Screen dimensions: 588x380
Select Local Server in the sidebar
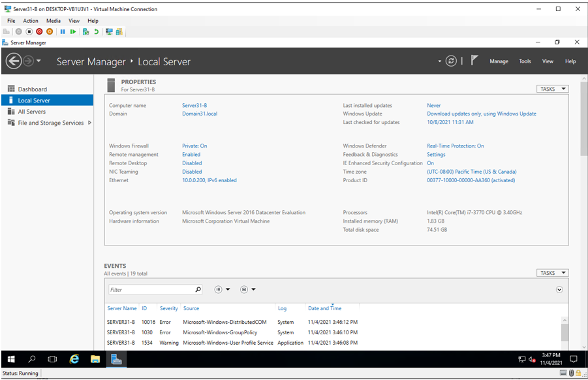(47, 101)
